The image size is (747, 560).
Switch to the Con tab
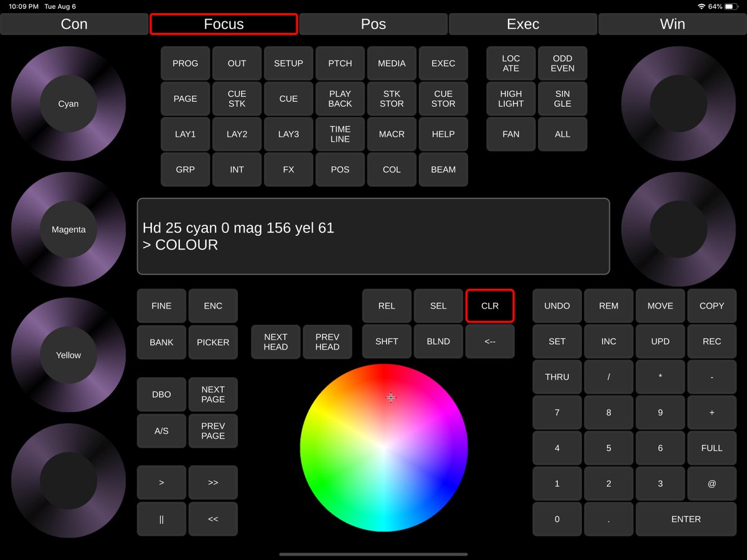pyautogui.click(x=74, y=24)
